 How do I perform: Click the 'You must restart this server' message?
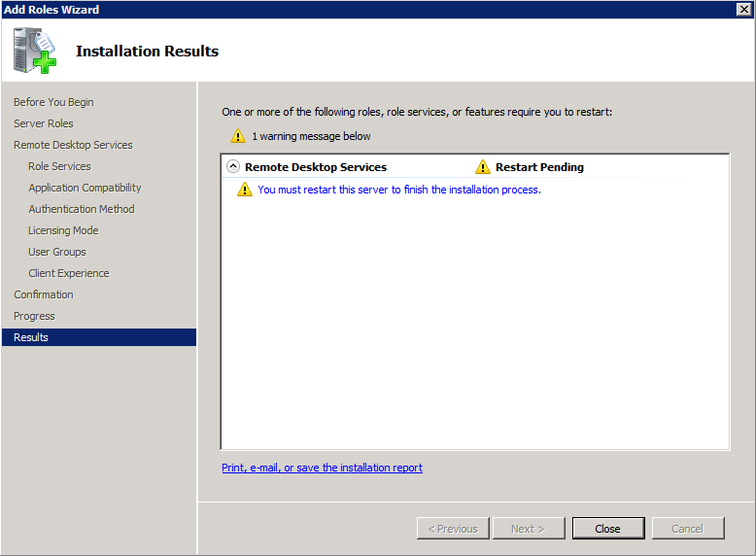click(399, 190)
